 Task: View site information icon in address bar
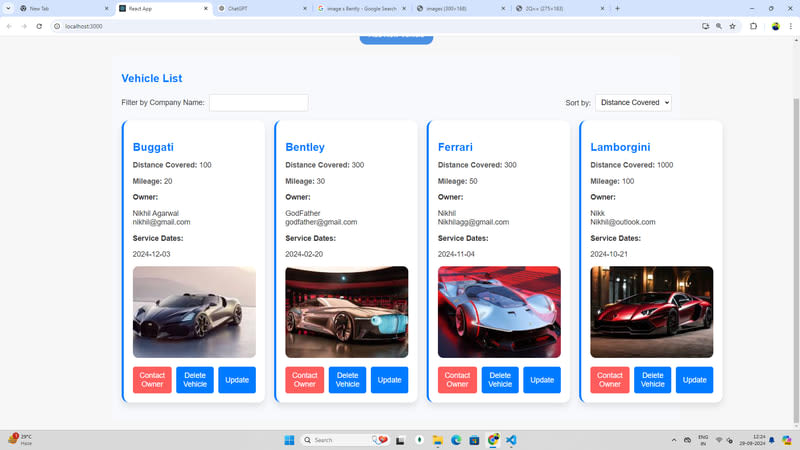click(57, 26)
